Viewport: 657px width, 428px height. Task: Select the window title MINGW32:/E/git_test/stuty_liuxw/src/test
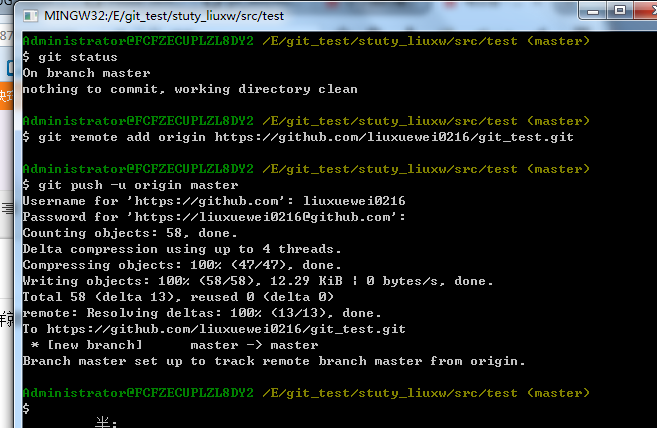(x=164, y=16)
